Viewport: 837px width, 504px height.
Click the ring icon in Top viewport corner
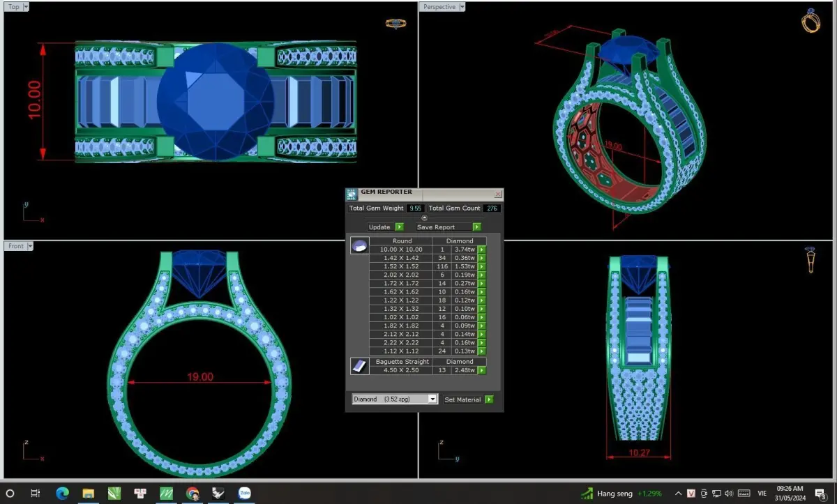(x=395, y=24)
